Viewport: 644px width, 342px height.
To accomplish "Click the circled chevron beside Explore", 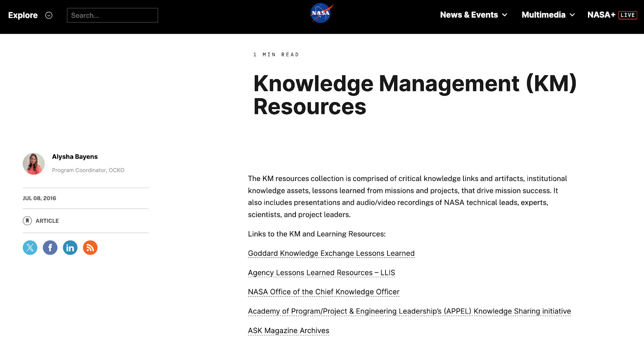I will pos(49,15).
